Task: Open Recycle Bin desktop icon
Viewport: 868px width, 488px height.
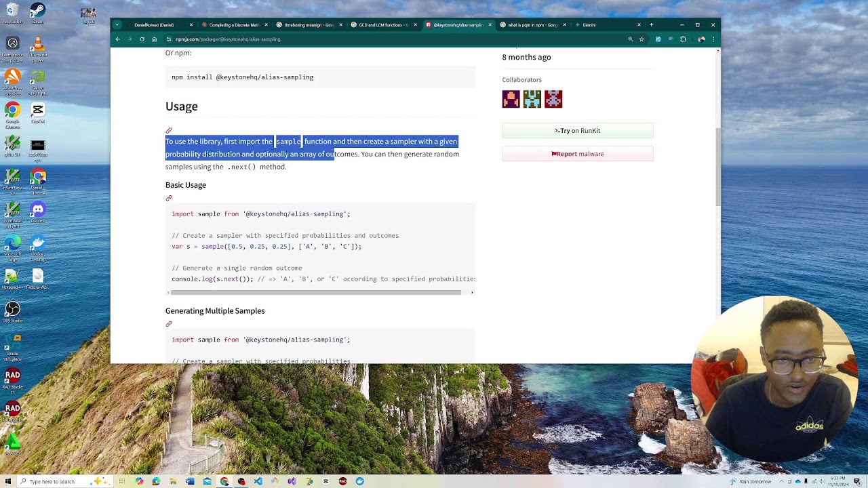Action: (x=12, y=14)
